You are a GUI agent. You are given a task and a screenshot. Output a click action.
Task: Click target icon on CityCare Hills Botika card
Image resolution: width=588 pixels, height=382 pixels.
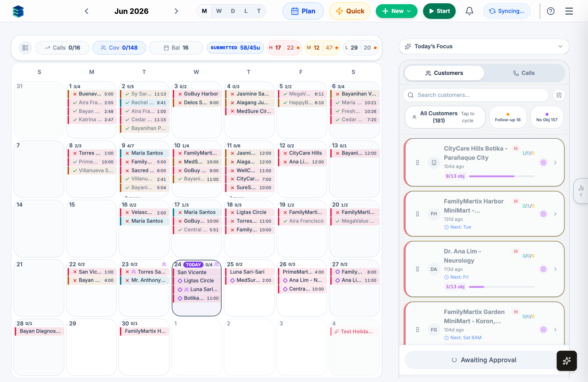(543, 162)
